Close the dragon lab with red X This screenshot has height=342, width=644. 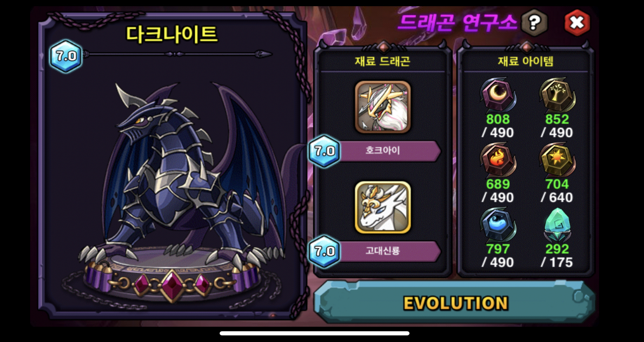click(x=577, y=23)
